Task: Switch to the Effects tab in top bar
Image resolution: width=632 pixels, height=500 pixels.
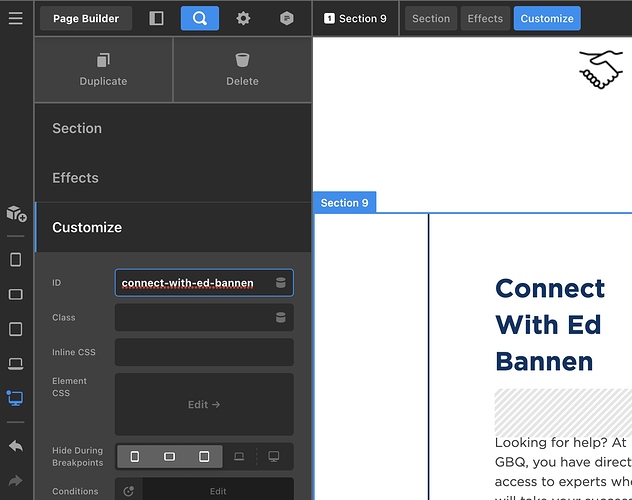Action: tap(485, 18)
